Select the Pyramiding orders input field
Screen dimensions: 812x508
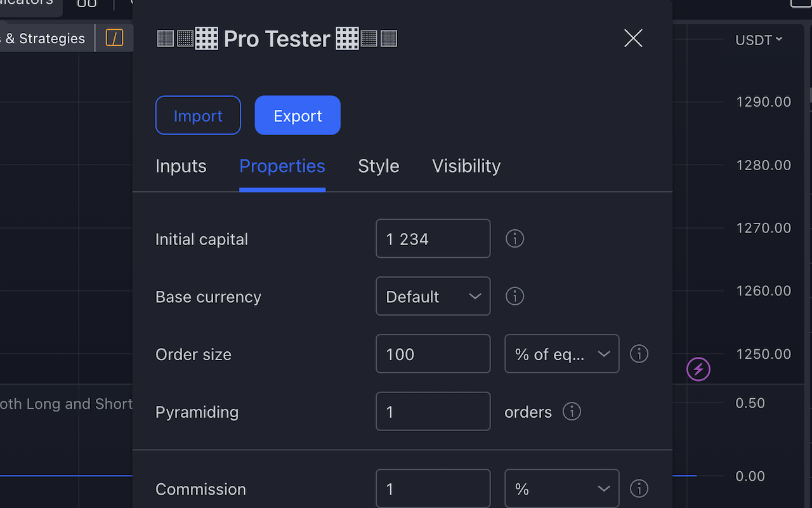[433, 411]
